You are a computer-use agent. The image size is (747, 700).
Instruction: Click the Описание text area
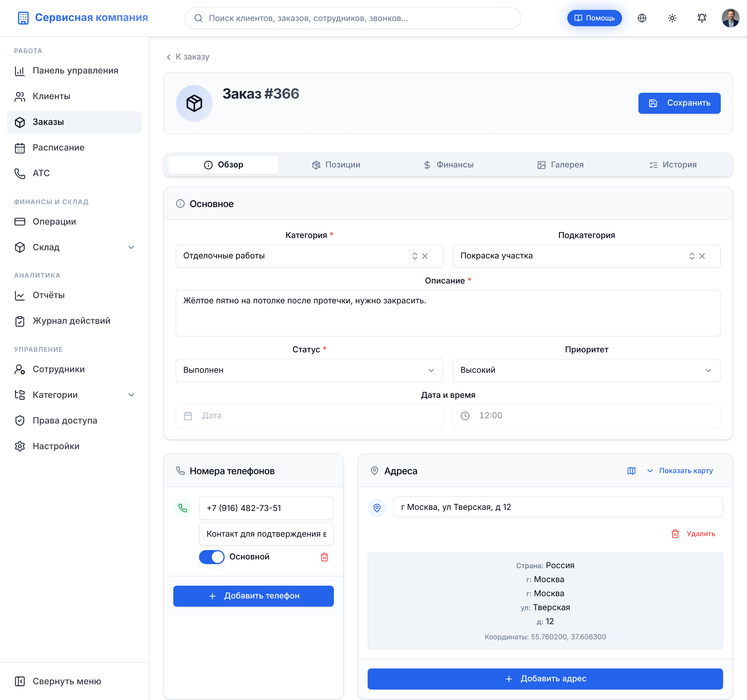[448, 313]
